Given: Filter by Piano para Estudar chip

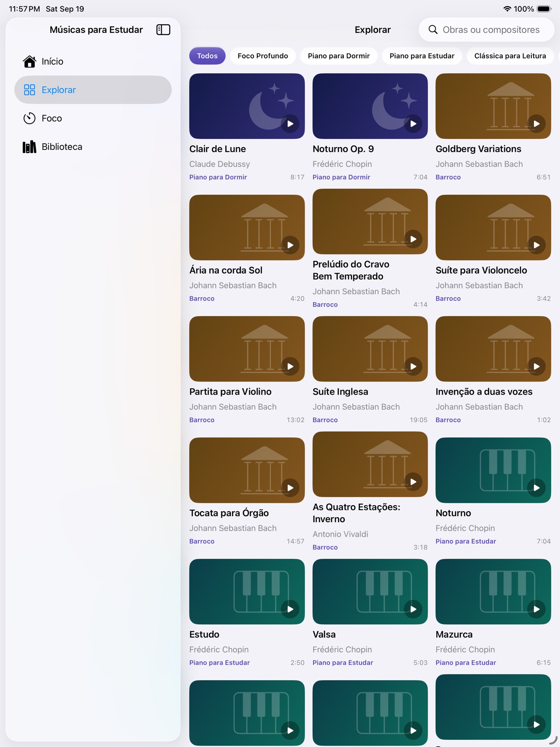Looking at the screenshot, I should click(422, 56).
